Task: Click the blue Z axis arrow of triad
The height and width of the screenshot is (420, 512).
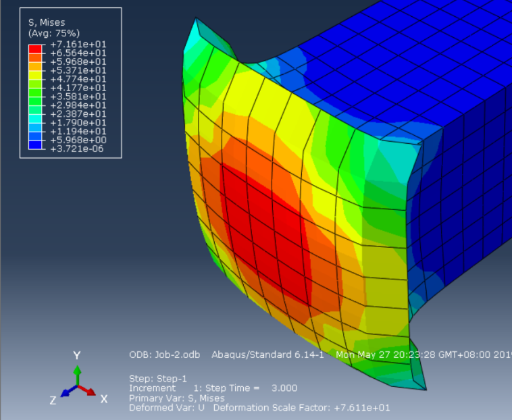Action: pos(69,391)
